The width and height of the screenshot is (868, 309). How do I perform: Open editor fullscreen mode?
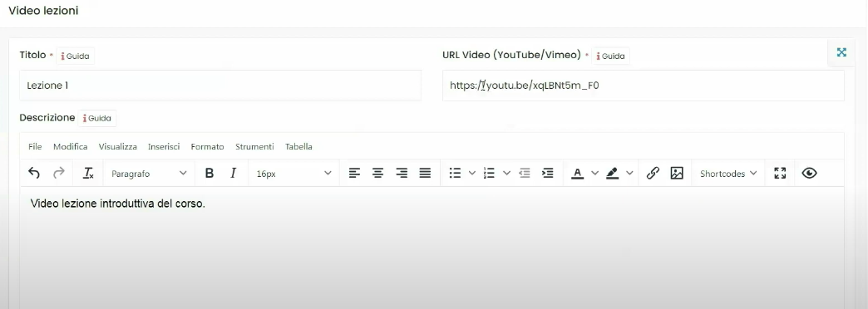780,174
